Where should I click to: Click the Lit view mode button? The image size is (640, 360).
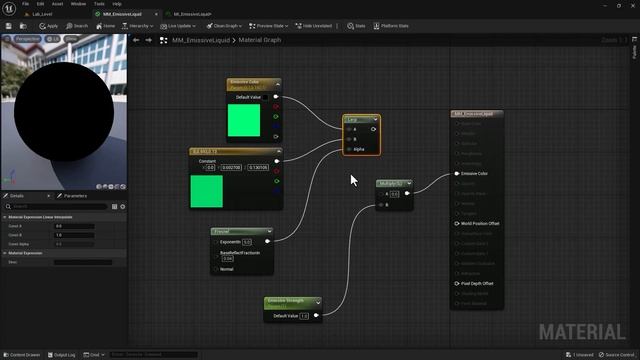coord(53,39)
